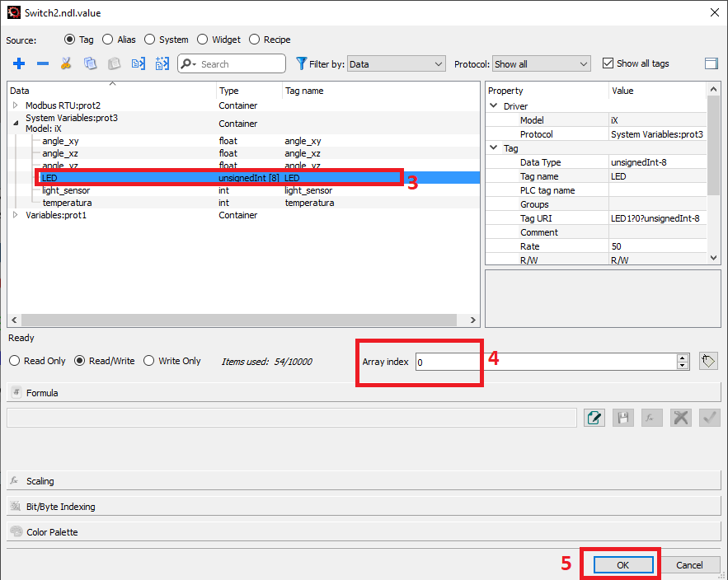Image resolution: width=728 pixels, height=580 pixels.
Task: Toggle the panel layout icon beside Show all tags
Action: 711,63
